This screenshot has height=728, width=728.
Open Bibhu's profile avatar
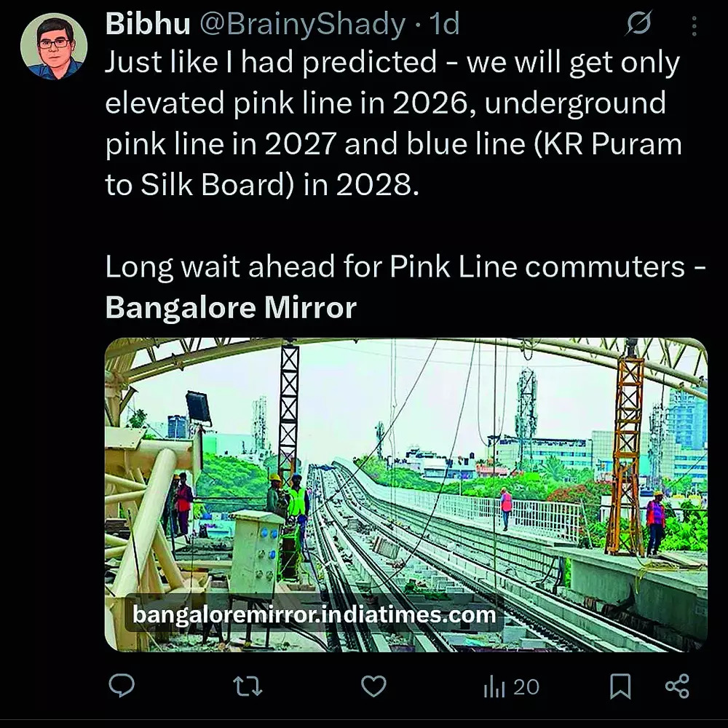pyautogui.click(x=54, y=47)
